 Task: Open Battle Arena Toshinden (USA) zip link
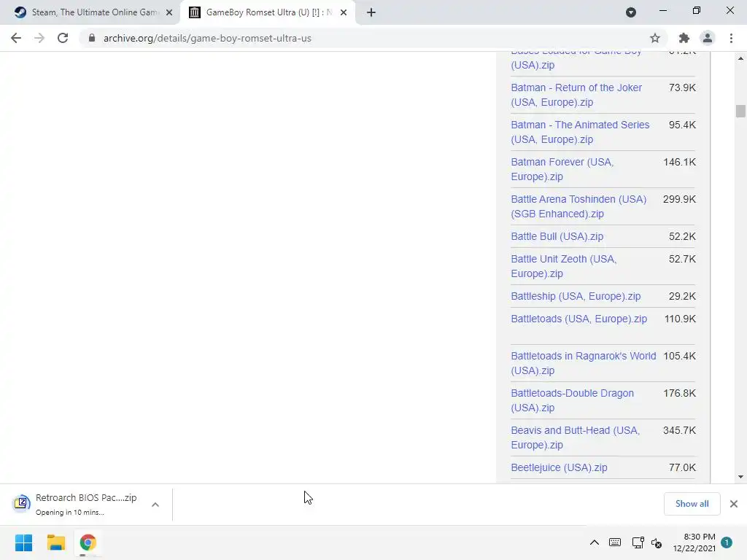click(x=578, y=206)
